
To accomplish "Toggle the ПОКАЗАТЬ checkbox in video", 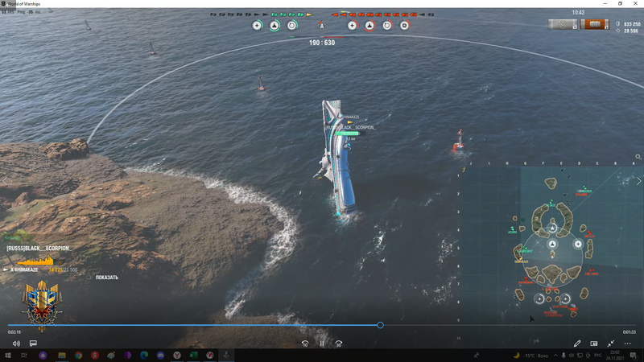I will 89,278.
